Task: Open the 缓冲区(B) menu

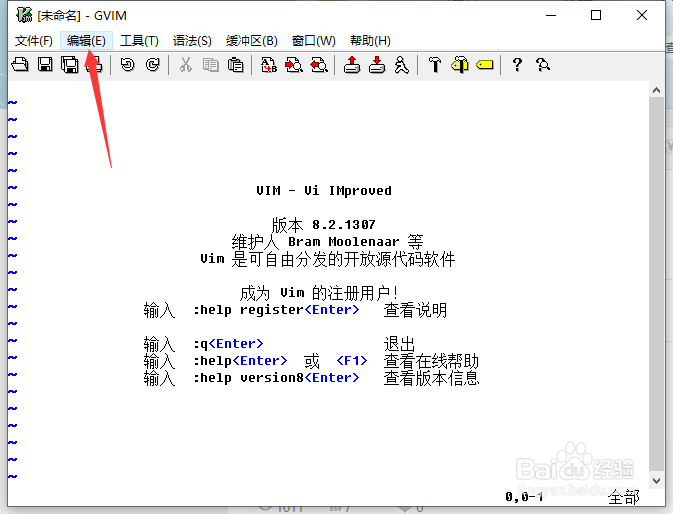Action: [252, 41]
